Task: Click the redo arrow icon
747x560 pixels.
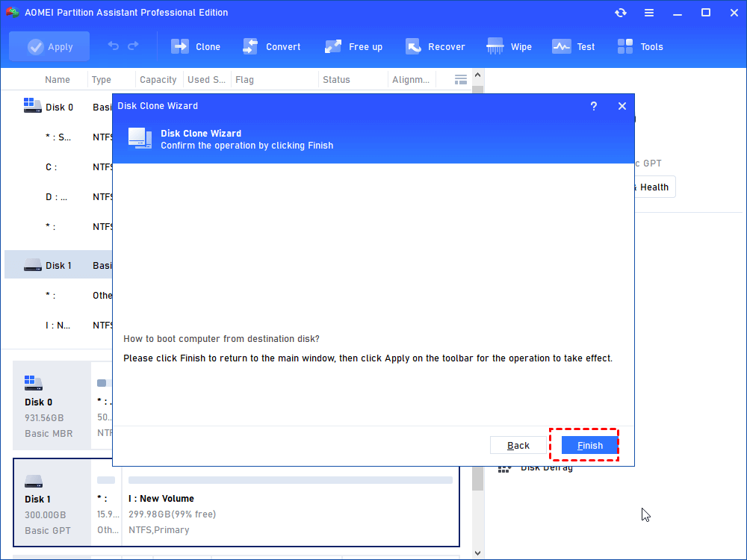Action: click(134, 46)
